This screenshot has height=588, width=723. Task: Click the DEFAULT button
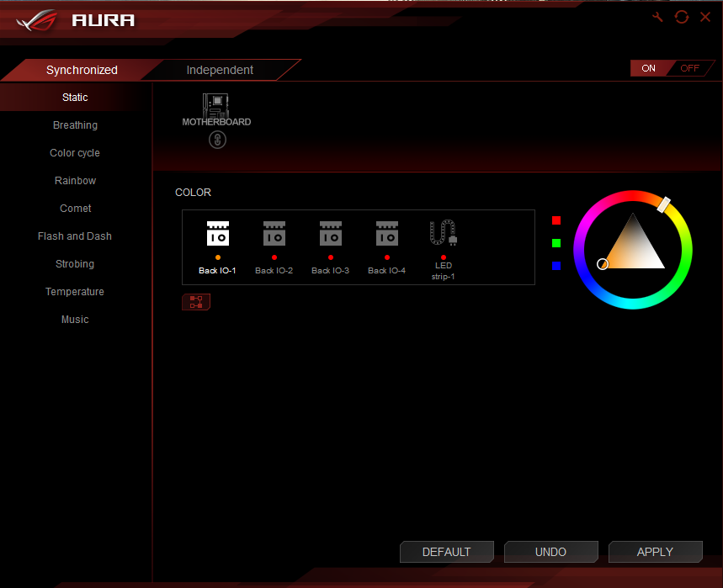[446, 552]
